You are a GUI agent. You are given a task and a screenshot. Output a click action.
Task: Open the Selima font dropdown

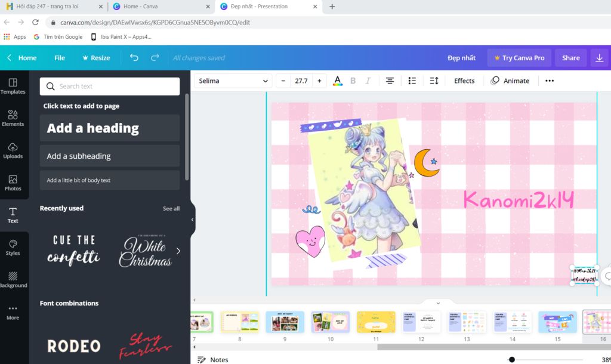(x=233, y=81)
